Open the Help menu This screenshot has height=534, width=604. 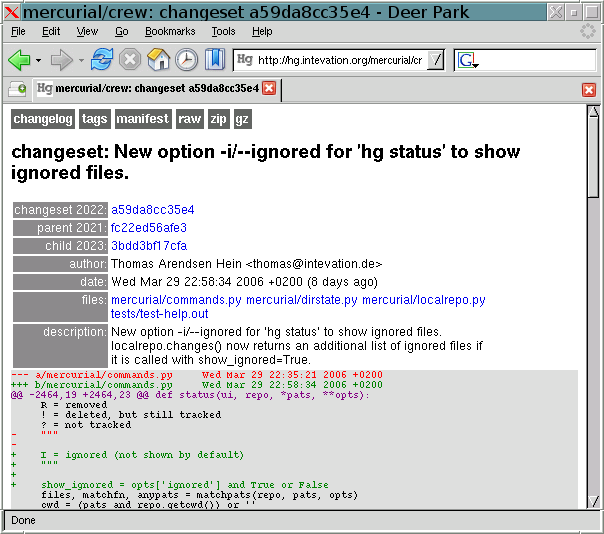(x=262, y=31)
